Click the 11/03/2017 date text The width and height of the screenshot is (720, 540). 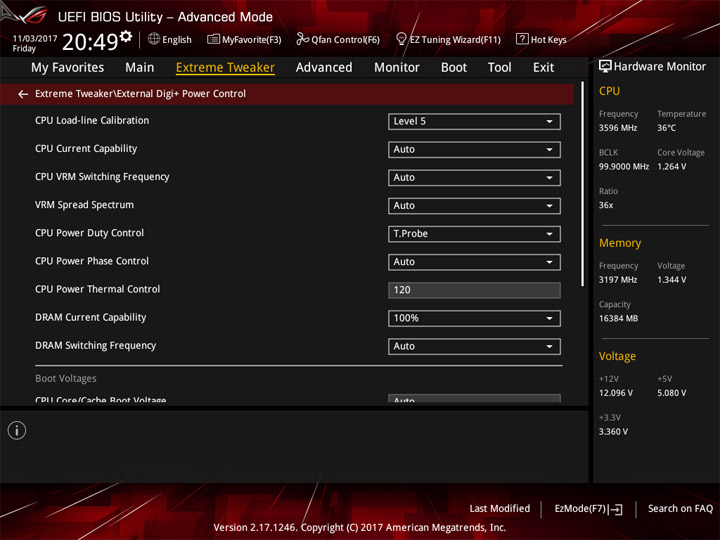(x=34, y=39)
